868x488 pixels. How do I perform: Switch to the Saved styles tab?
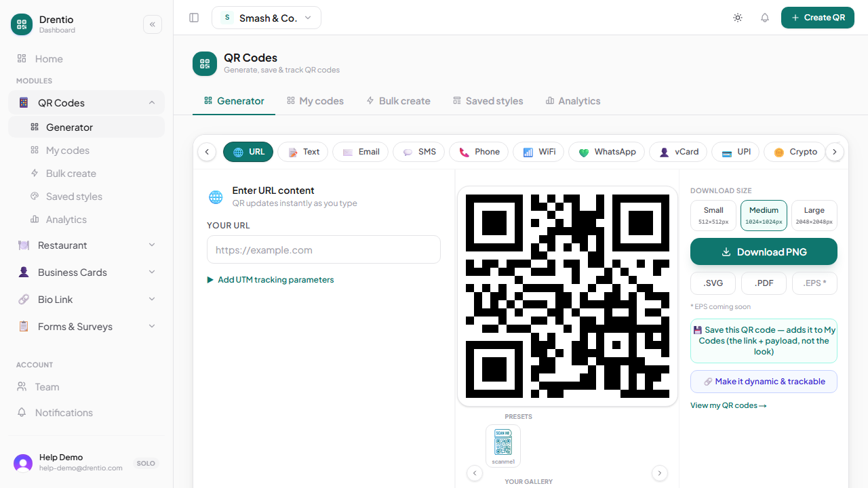[x=488, y=101]
